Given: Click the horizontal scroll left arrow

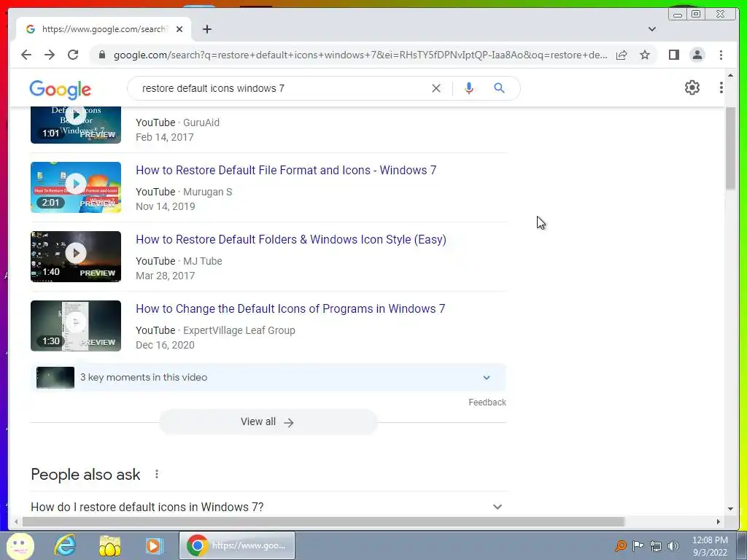Looking at the screenshot, I should (16, 522).
